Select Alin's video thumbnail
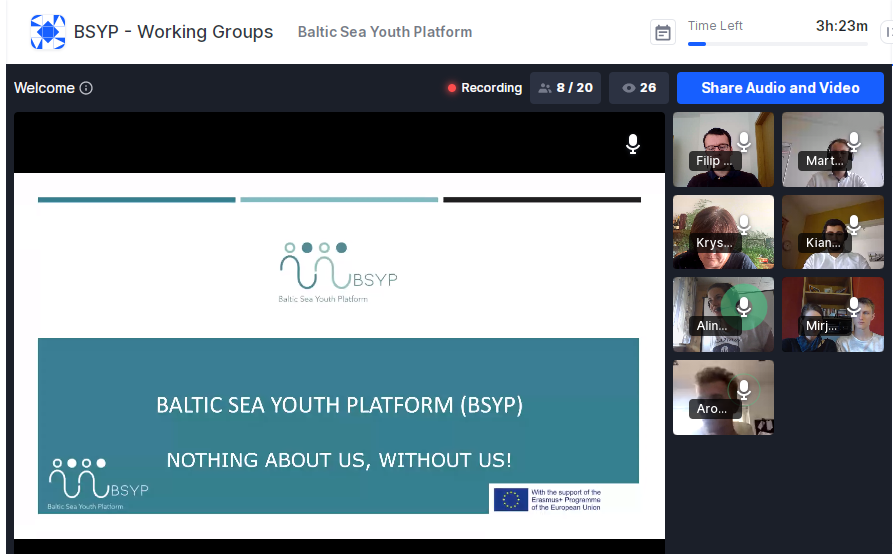This screenshot has width=893, height=554. point(723,315)
